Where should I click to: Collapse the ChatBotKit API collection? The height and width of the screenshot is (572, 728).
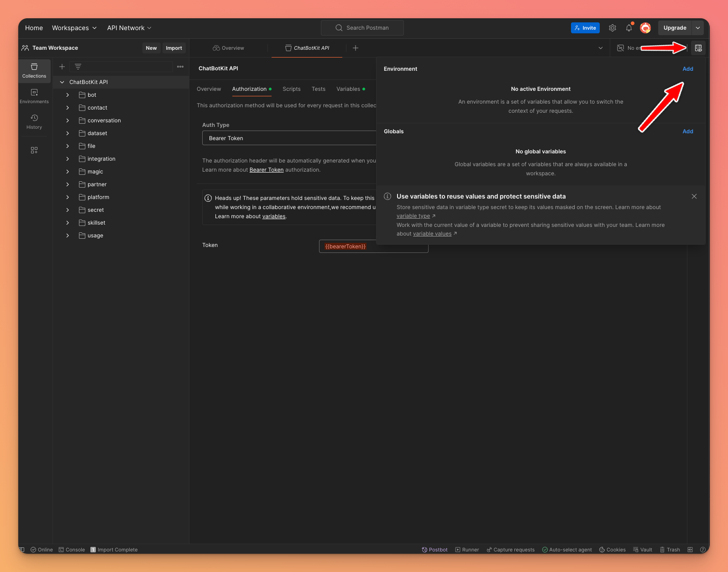click(x=62, y=82)
